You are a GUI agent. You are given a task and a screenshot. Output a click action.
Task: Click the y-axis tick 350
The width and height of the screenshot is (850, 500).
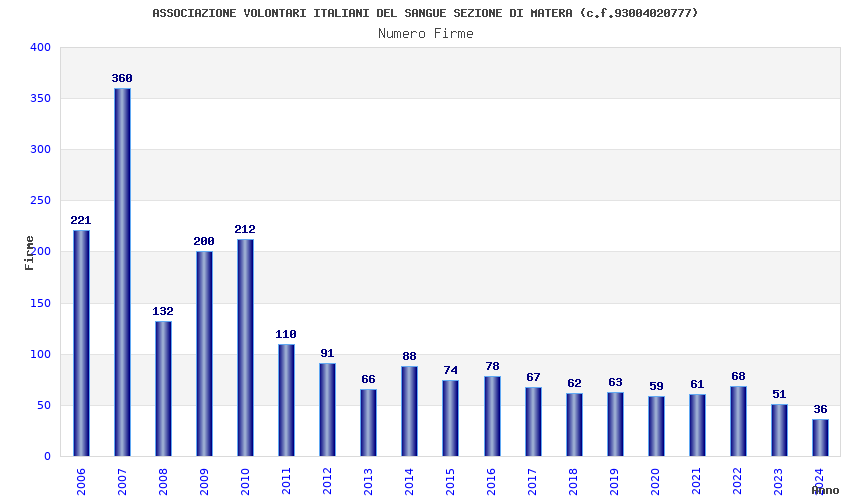pyautogui.click(x=40, y=99)
